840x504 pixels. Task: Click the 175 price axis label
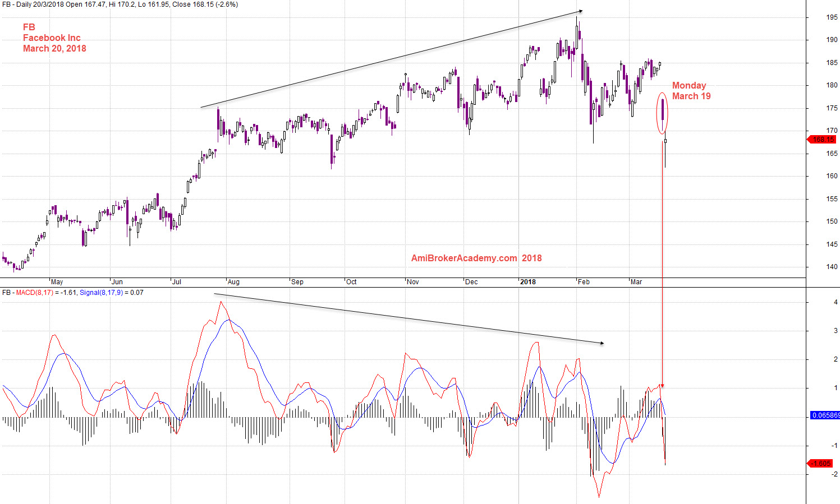pos(832,108)
